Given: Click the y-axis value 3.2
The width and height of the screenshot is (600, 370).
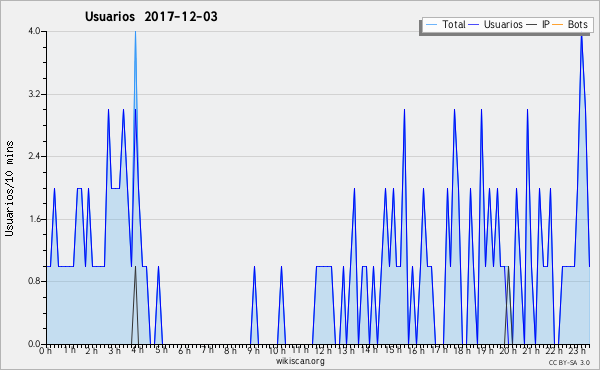Looking at the screenshot, I should click(34, 94).
